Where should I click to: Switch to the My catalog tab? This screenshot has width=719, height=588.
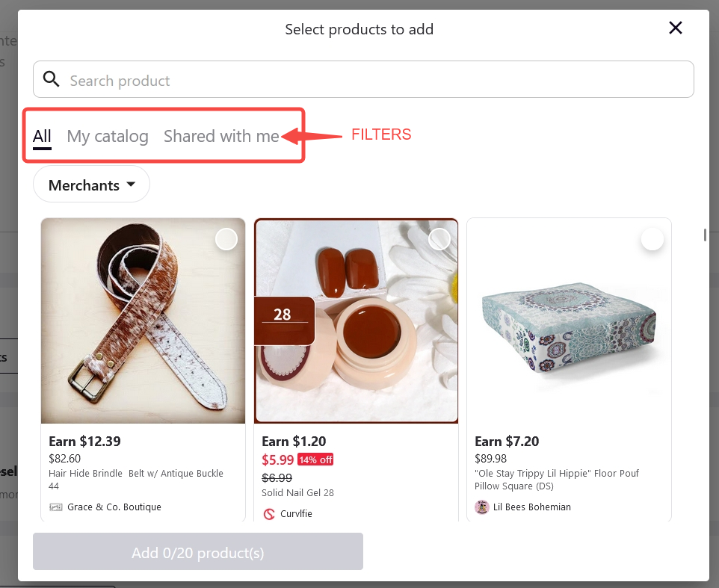click(108, 136)
